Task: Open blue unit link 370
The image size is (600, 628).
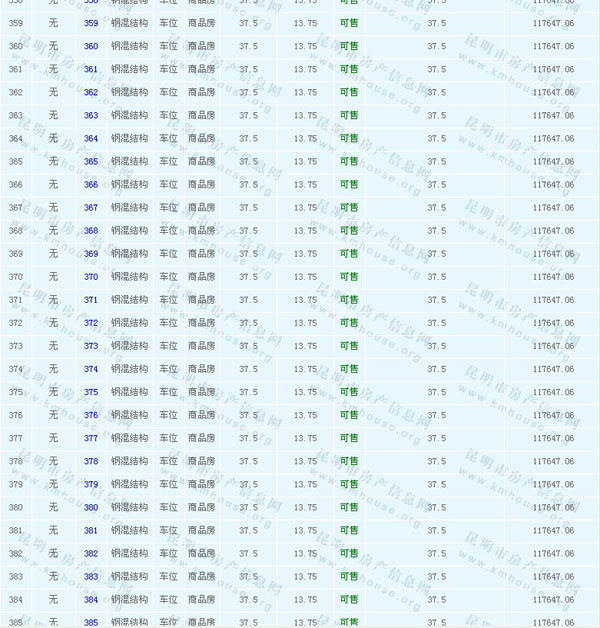Action: (91, 277)
